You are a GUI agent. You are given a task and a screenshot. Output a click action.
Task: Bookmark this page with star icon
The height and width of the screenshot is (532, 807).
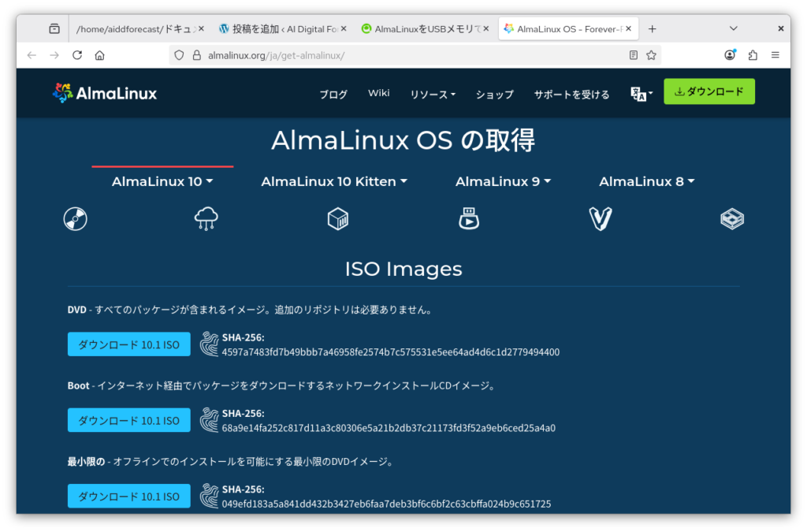pos(651,55)
